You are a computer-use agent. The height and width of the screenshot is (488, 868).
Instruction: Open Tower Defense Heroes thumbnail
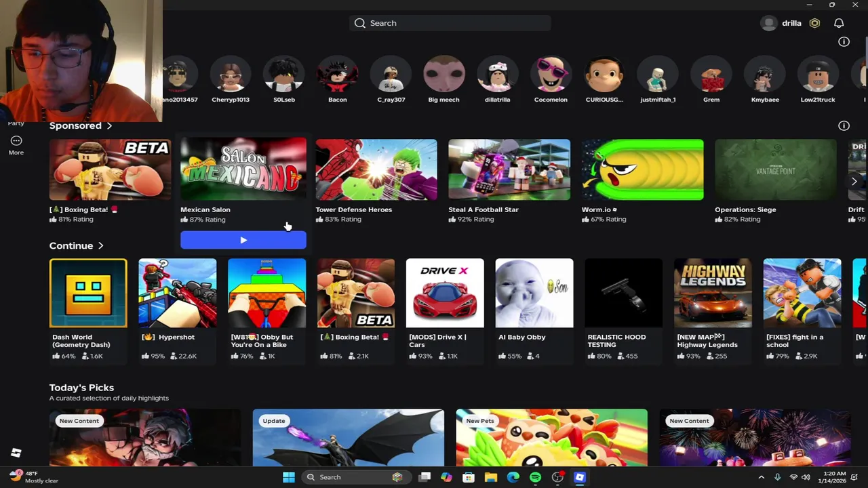click(x=376, y=169)
